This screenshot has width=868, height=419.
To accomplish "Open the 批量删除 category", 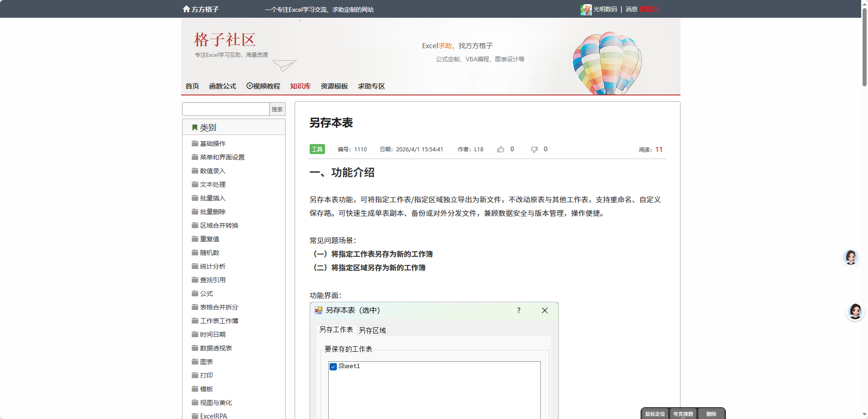I will tap(212, 212).
